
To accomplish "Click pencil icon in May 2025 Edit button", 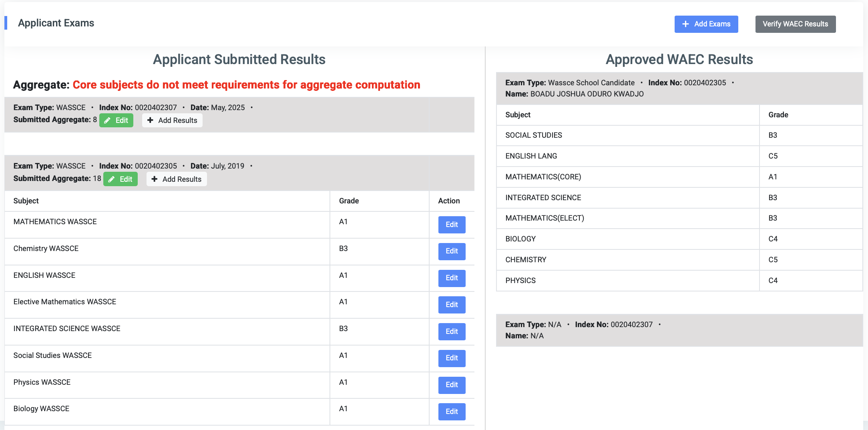I will tap(107, 121).
